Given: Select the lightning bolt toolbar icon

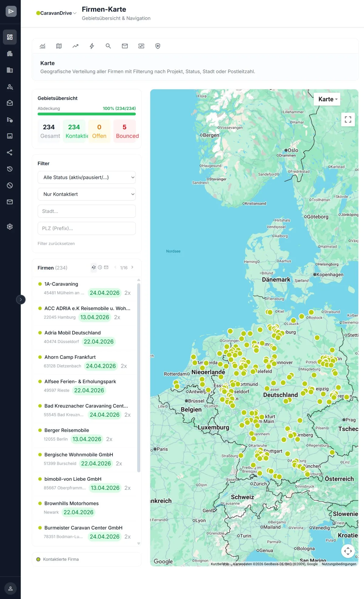Looking at the screenshot, I should click(92, 46).
